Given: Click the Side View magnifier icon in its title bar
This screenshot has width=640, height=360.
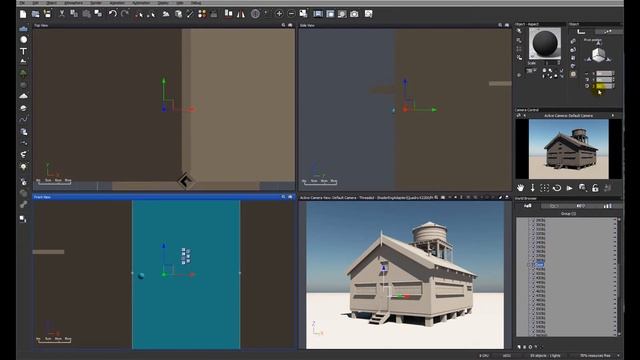Looking at the screenshot, I should point(500,25).
